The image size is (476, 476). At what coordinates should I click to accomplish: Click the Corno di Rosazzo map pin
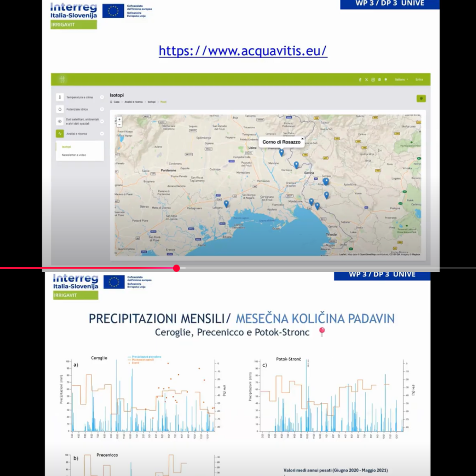coord(281,152)
